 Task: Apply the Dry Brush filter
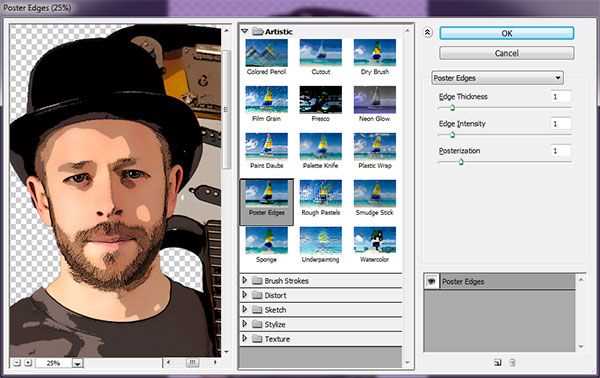click(x=375, y=53)
